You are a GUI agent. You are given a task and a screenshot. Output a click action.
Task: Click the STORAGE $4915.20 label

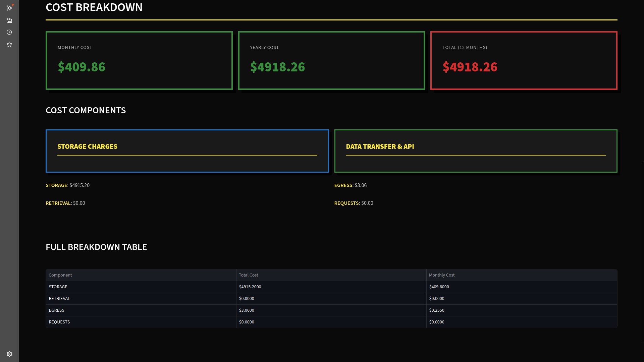tap(67, 185)
